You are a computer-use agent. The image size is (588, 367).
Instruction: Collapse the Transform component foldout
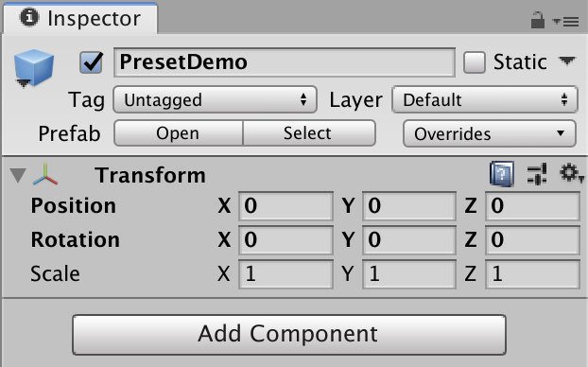click(18, 175)
